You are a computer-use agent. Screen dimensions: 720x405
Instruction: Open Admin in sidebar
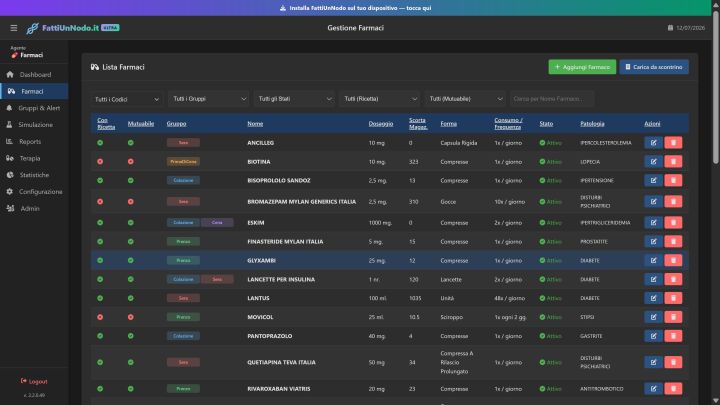tap(34, 208)
